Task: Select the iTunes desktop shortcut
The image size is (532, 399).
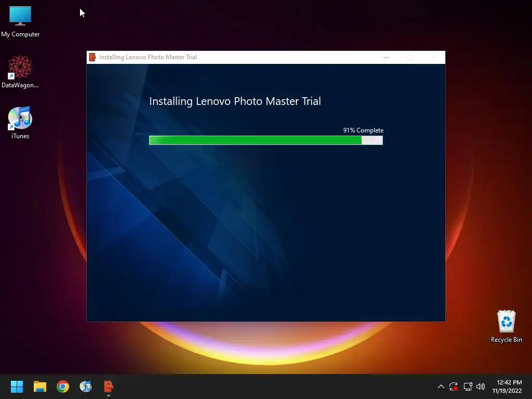Action: coord(20,123)
